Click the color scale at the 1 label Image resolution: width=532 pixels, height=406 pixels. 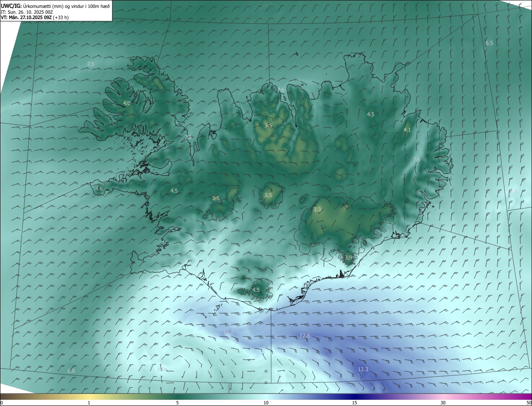[x=89, y=403]
